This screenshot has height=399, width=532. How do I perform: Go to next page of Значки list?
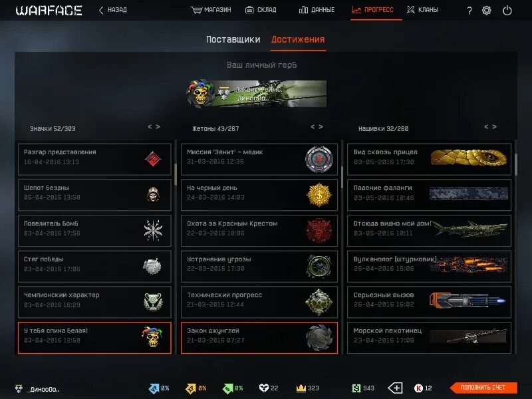[x=158, y=126]
